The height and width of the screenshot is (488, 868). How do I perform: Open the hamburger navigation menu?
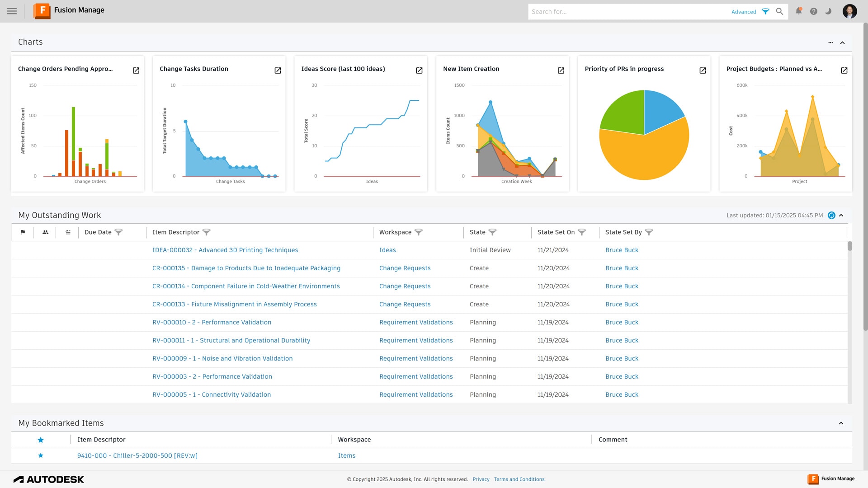coord(12,11)
